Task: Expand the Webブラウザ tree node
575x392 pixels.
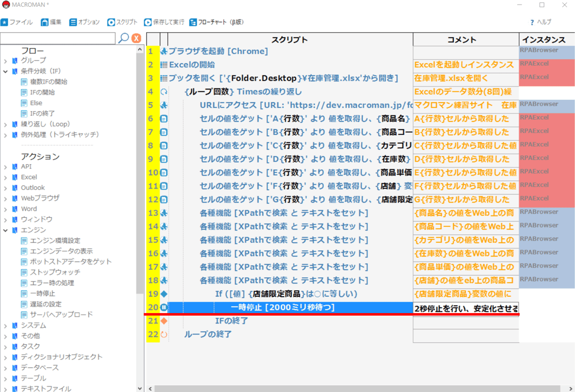Action: click(x=5, y=198)
